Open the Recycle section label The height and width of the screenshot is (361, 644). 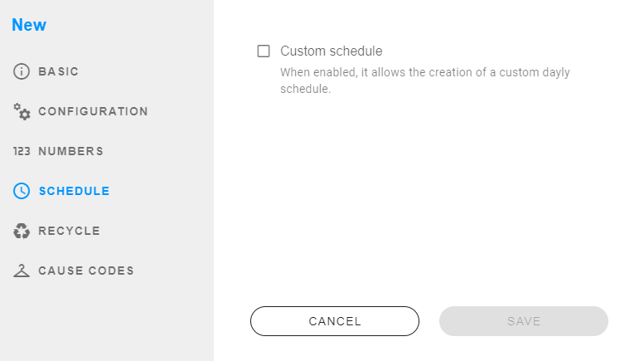point(69,231)
